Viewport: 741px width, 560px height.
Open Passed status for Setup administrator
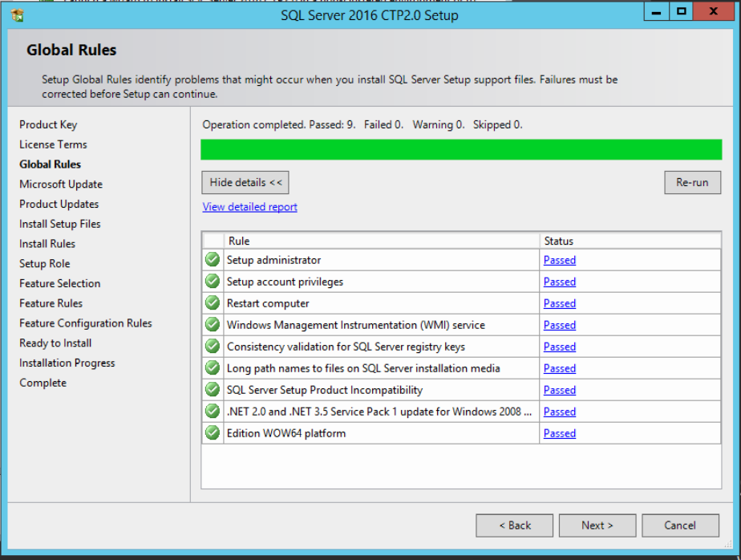tap(560, 260)
